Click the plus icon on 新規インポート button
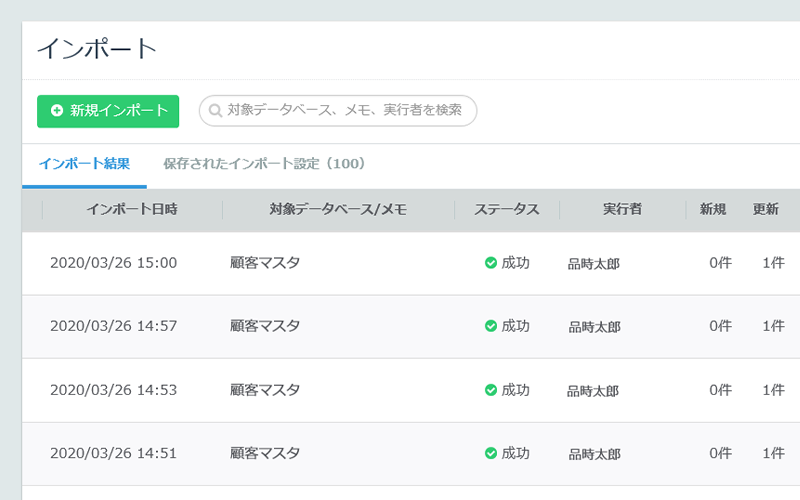This screenshot has height=500, width=800. pyautogui.click(x=57, y=110)
